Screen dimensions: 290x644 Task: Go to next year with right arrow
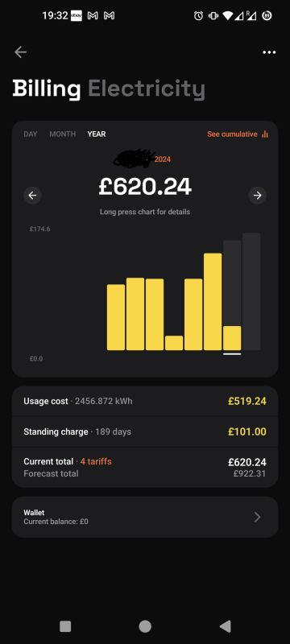(258, 195)
